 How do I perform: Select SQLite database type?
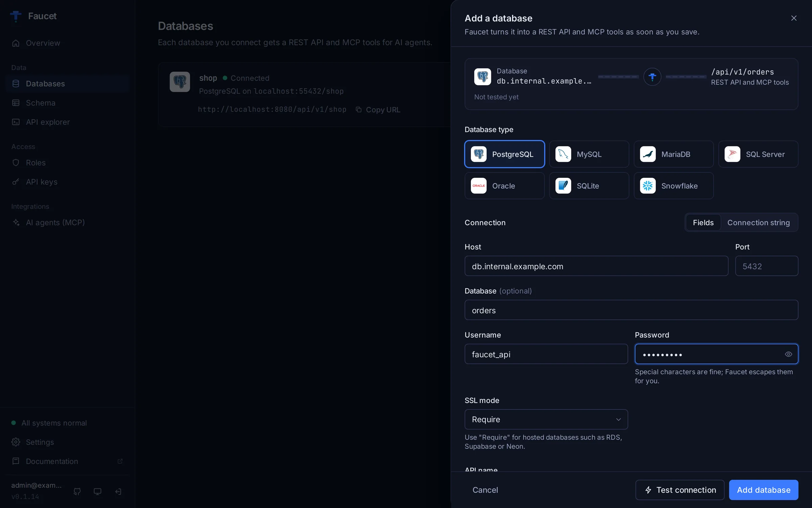(x=589, y=186)
